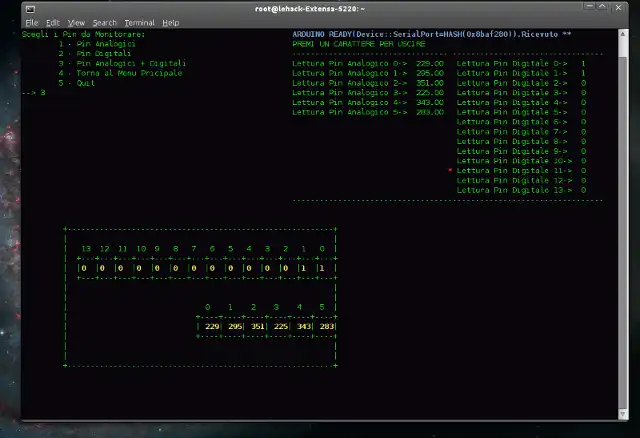This screenshot has height=438, width=640.
Task: Click the 'ARDUINO READY' status line
Action: coord(430,34)
